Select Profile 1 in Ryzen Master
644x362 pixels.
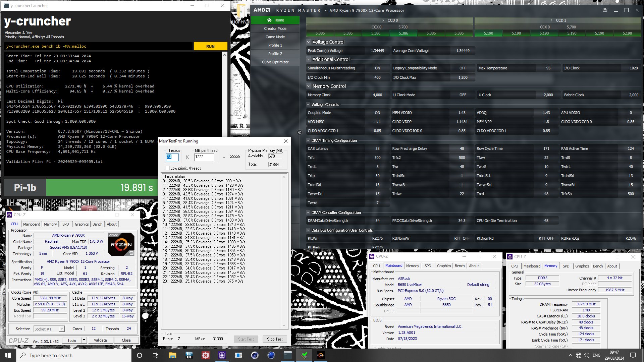[x=275, y=45]
